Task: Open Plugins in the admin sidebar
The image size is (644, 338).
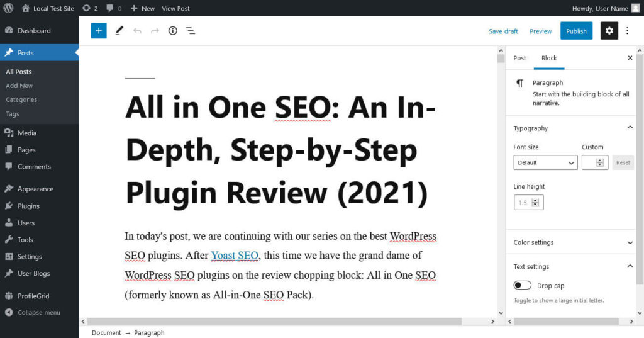Action: pyautogui.click(x=28, y=206)
